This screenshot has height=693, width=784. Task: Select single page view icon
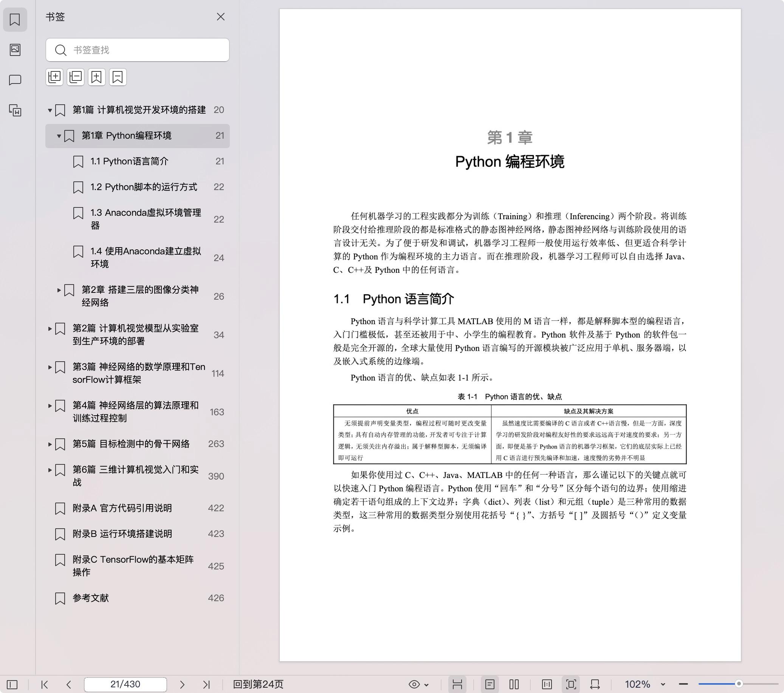490,685
